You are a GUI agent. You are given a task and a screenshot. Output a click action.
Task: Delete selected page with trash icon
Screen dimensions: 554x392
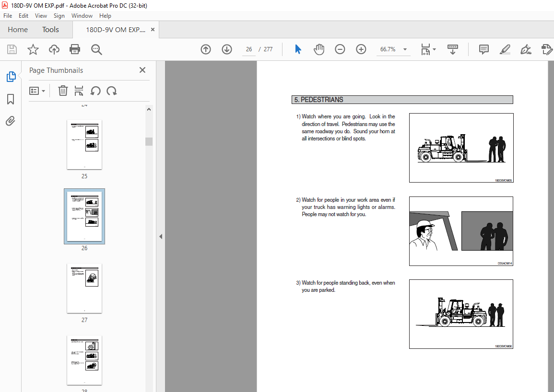(63, 91)
